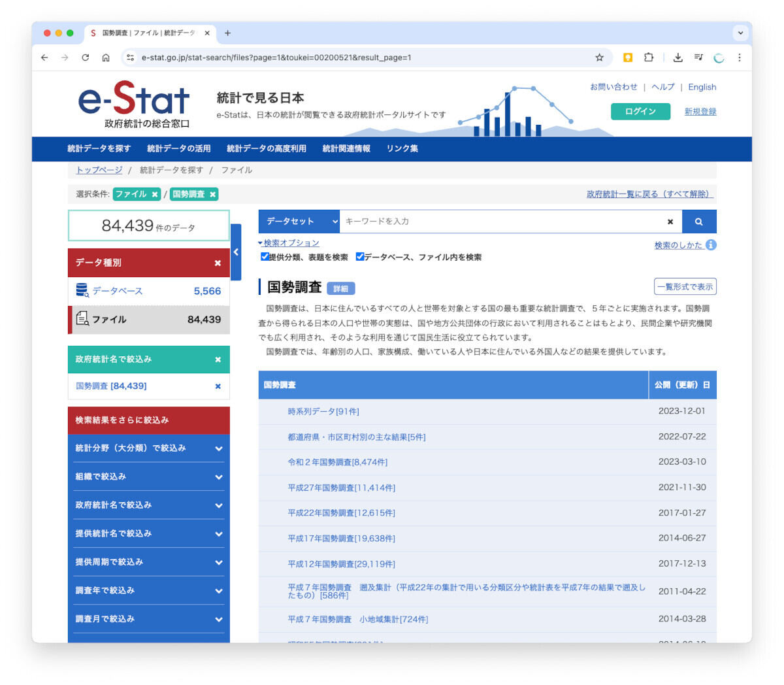Image resolution: width=784 pixels, height=685 pixels.
Task: Collapse the sidebar with left chevron handle
Action: pyautogui.click(x=236, y=252)
